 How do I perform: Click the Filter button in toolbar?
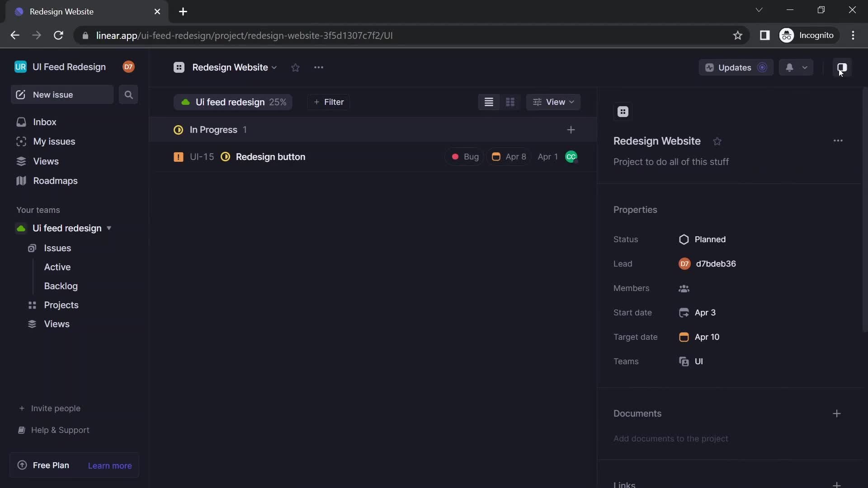329,102
